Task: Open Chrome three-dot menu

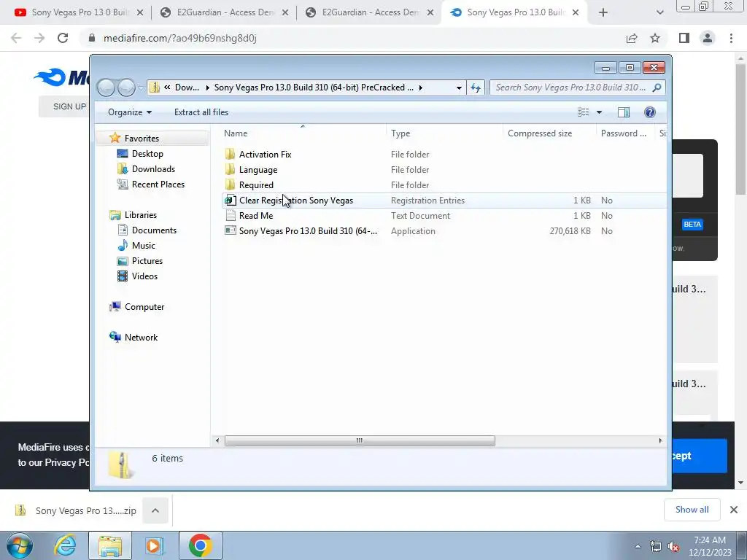Action: pos(731,38)
